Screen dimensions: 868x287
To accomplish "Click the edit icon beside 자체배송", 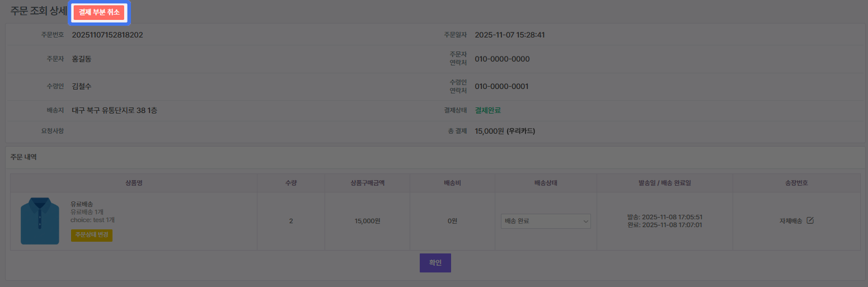I will point(810,220).
